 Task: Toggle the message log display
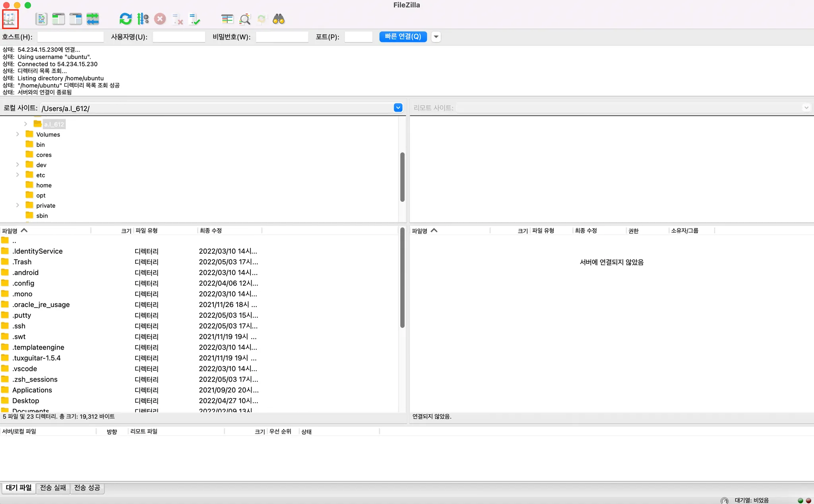pos(41,19)
